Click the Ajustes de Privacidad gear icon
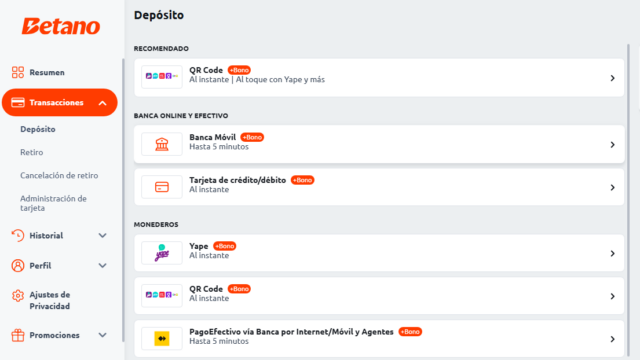The image size is (640, 360). (18, 296)
